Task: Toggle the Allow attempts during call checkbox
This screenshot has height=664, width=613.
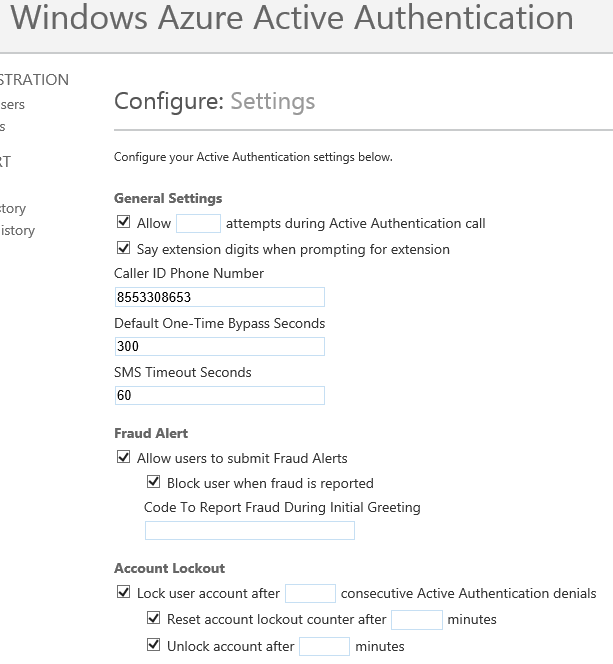Action: [x=124, y=223]
